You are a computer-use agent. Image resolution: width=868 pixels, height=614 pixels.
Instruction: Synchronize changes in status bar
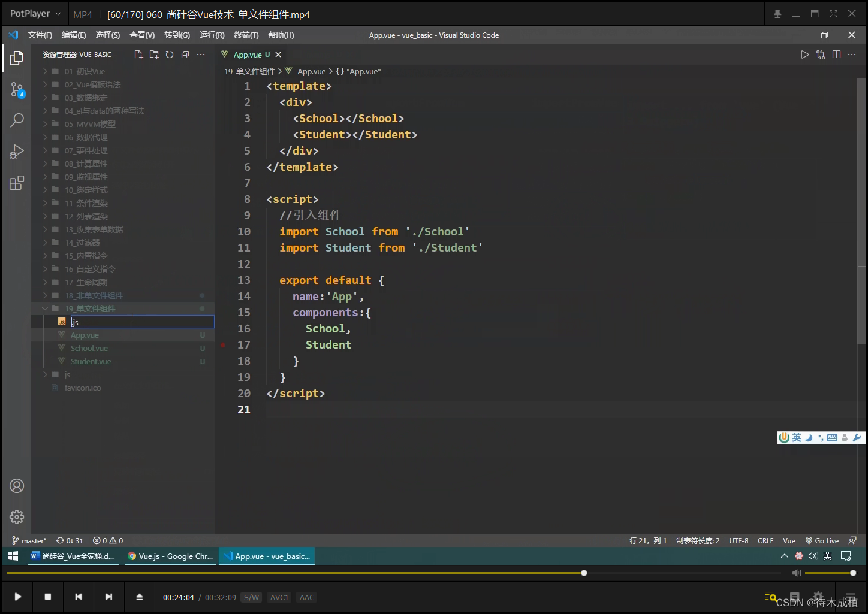(x=70, y=540)
